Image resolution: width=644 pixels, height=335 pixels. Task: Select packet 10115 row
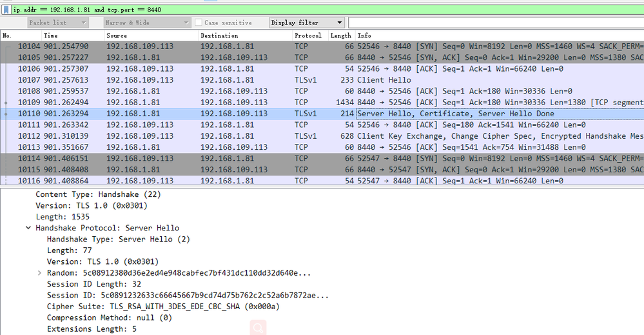click(x=322, y=169)
